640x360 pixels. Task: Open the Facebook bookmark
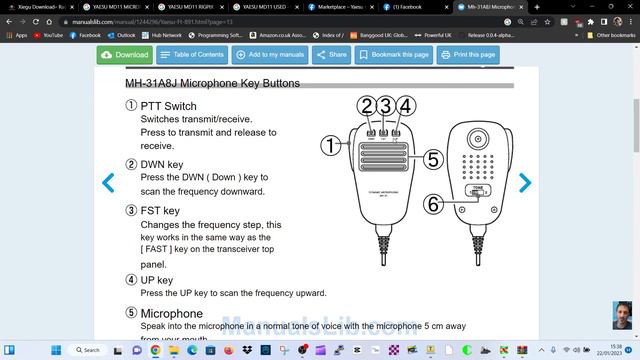pos(85,36)
